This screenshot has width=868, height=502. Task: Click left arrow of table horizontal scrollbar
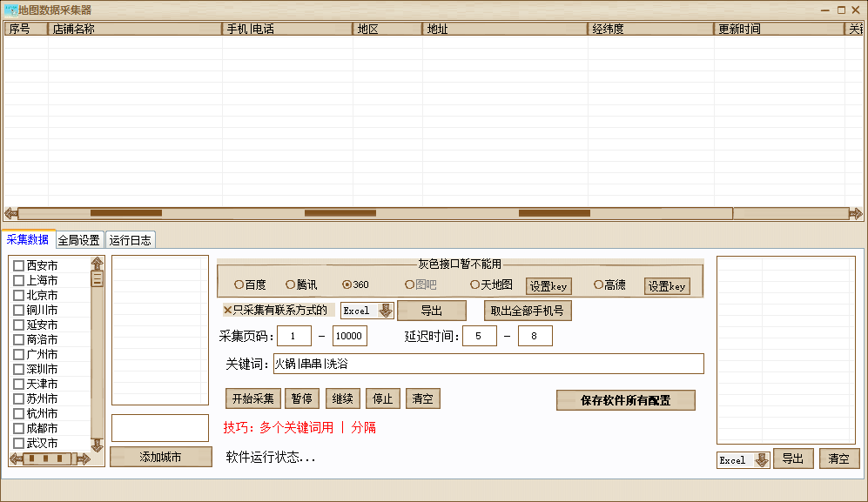10,213
